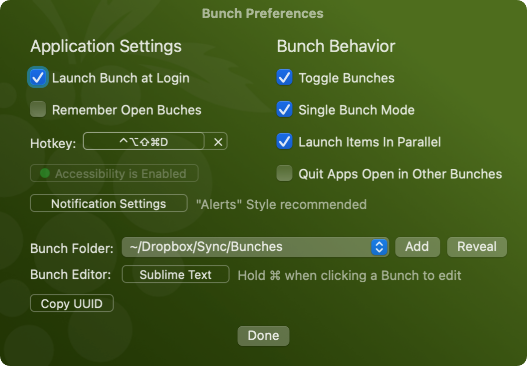Clear the hotkey with the X icon
527x366 pixels.
click(218, 142)
